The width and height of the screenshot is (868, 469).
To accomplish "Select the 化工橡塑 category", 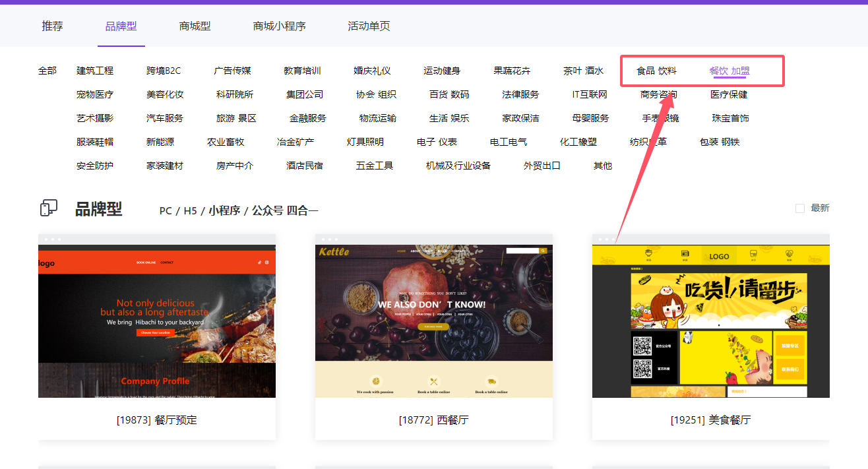I will [578, 142].
